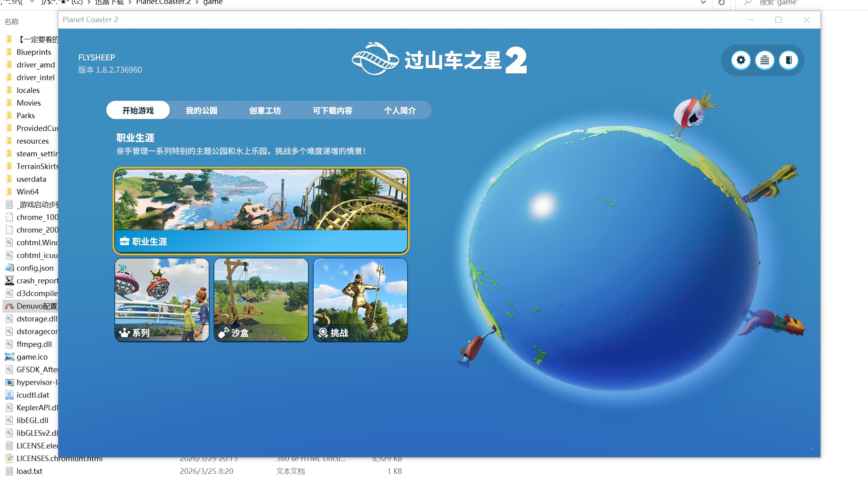
Task: Open the 个人简介 tab
Action: click(x=400, y=110)
